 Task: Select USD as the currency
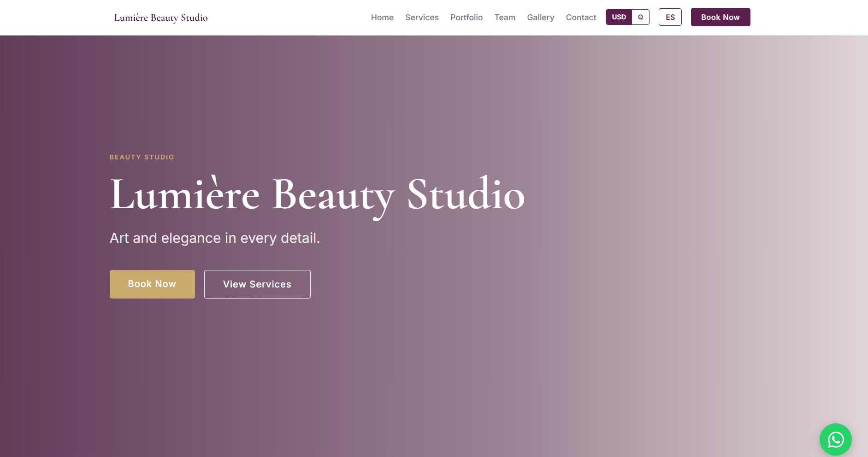click(x=618, y=17)
